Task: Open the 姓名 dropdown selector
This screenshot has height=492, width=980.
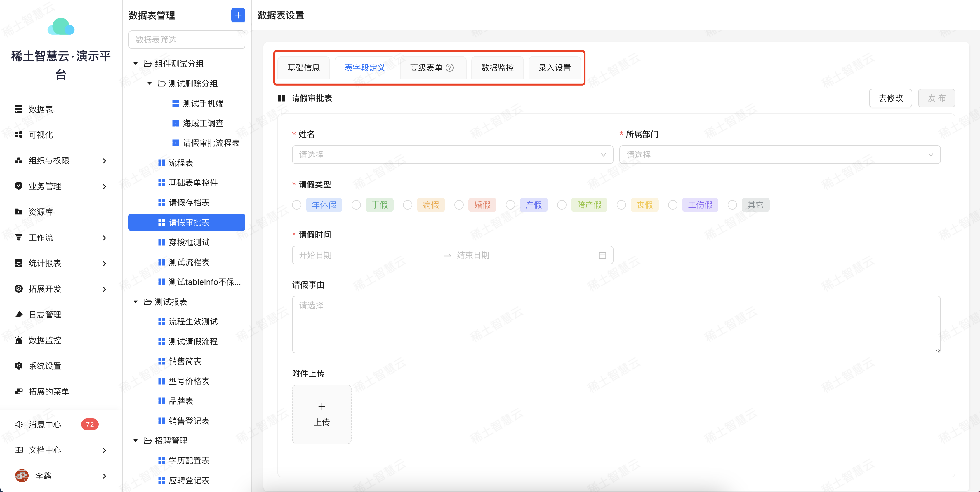Action: (x=452, y=155)
